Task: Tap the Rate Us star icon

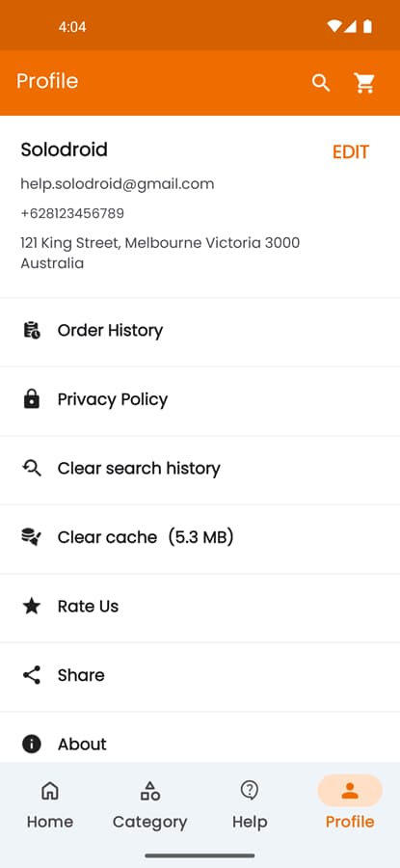Action: [x=32, y=607]
